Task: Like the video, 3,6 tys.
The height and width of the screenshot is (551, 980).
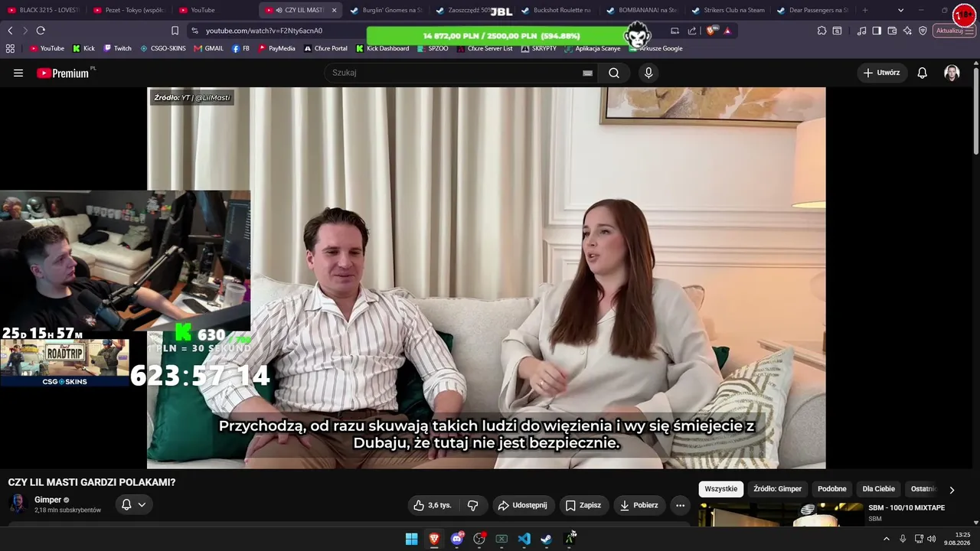Action: pyautogui.click(x=433, y=505)
